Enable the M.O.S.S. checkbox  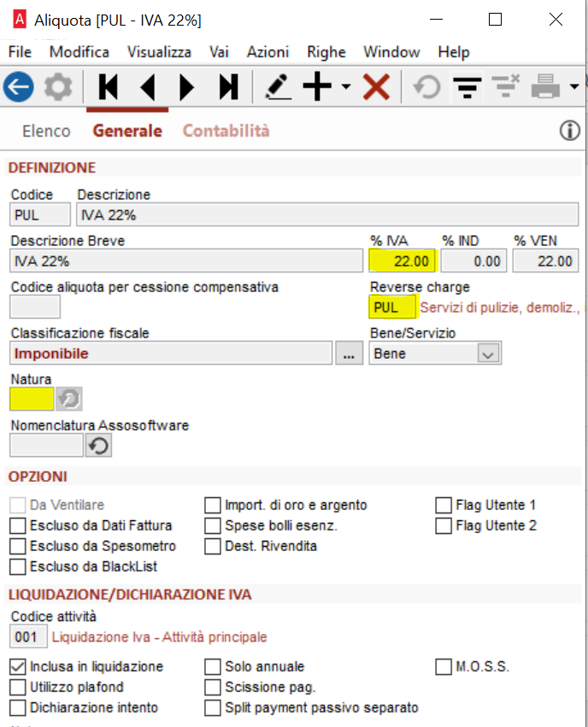coord(444,666)
